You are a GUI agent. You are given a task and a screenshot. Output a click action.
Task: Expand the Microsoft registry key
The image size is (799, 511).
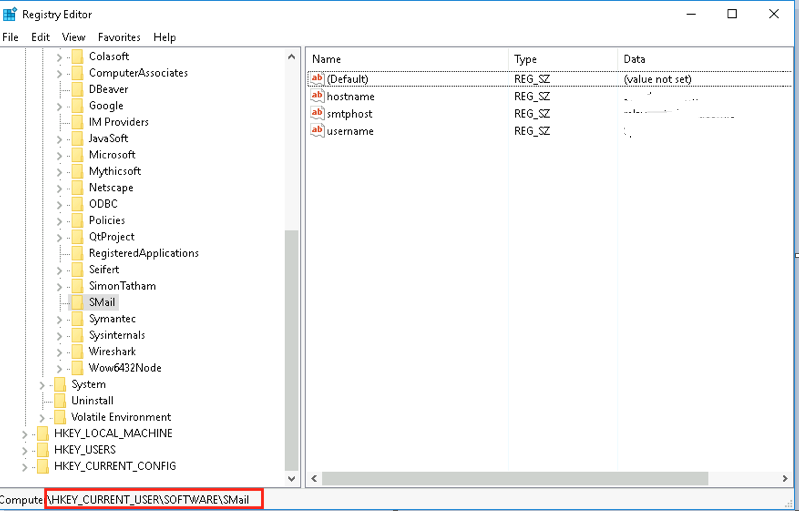pos(60,155)
